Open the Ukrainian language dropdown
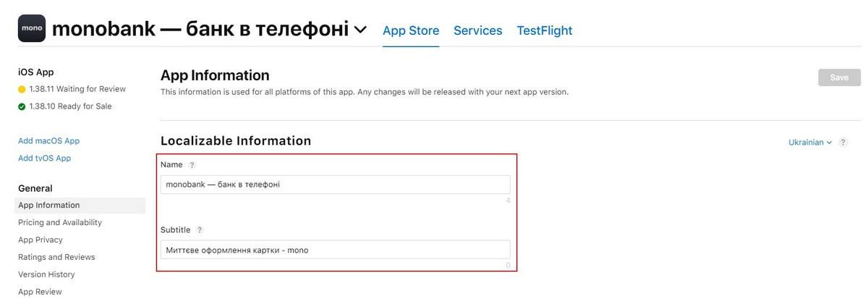The width and height of the screenshot is (868, 299). click(810, 143)
